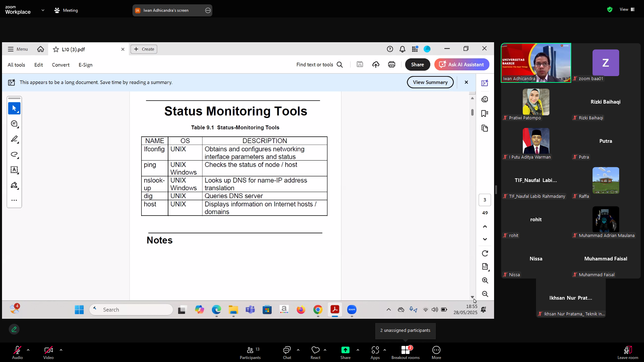Viewport: 644px width, 362px height.
Task: Open All tools in Acrobat
Action: point(16,65)
